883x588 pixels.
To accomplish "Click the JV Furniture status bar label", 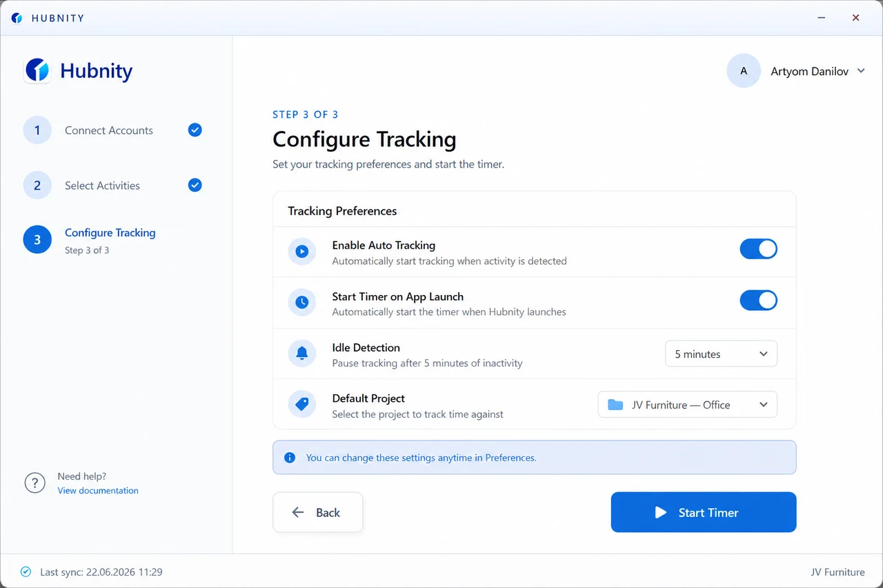I will [837, 572].
